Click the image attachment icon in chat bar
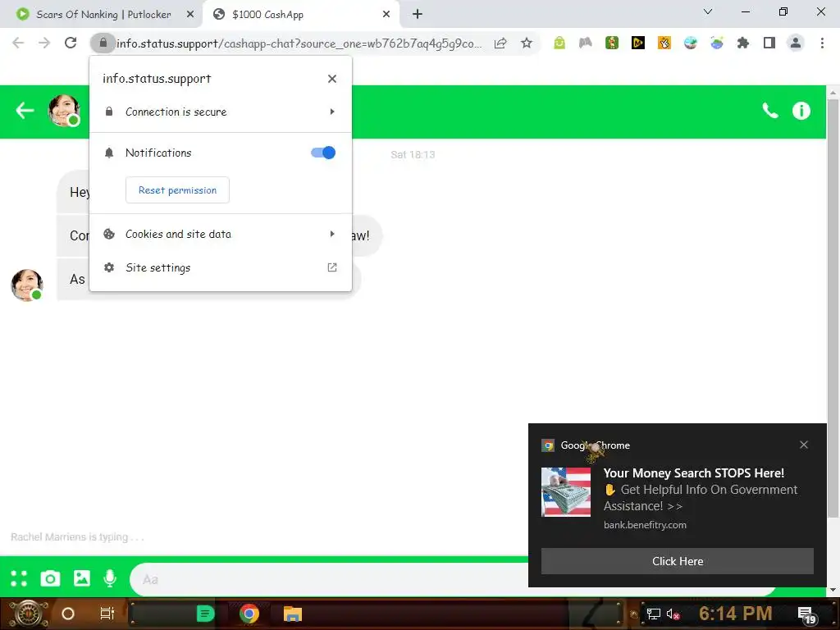840x630 pixels. (x=82, y=578)
